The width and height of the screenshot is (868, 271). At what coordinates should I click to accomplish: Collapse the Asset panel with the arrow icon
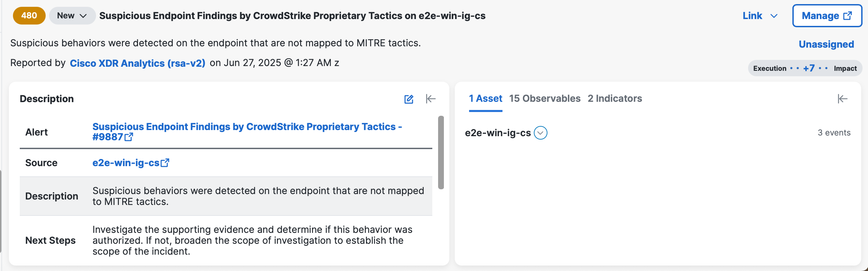tap(842, 99)
